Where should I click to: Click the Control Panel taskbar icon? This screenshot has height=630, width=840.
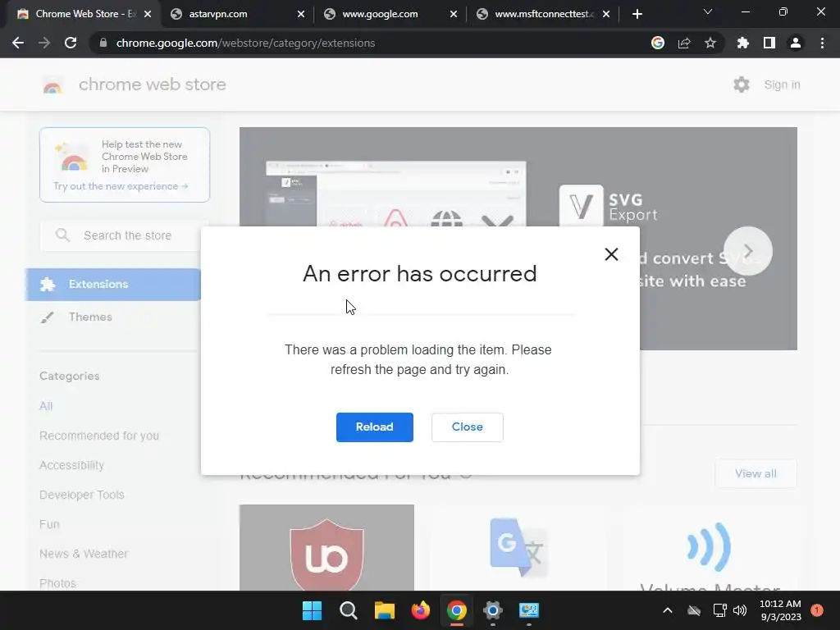click(529, 610)
